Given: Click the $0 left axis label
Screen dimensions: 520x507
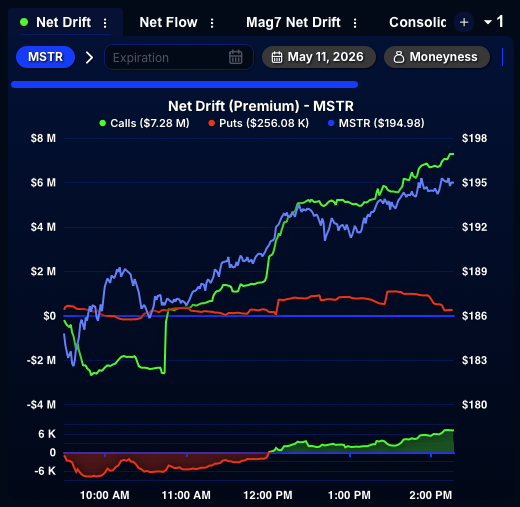Looking at the screenshot, I should click(x=50, y=316).
